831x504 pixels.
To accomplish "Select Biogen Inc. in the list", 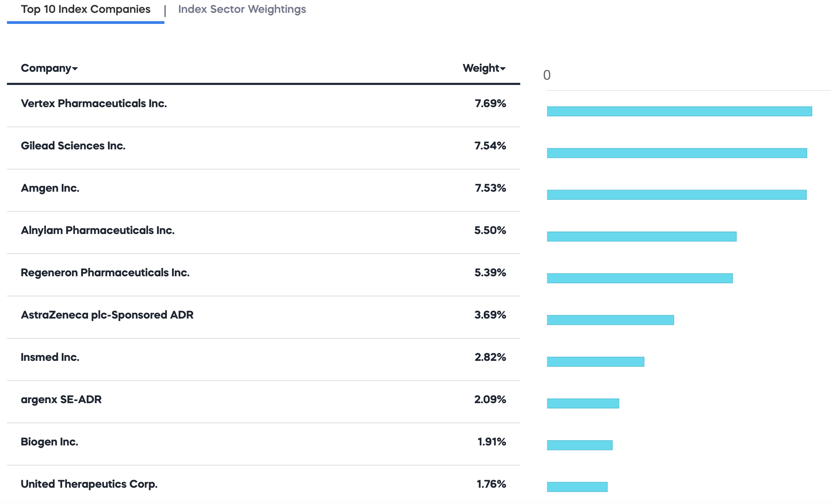I will tap(49, 442).
